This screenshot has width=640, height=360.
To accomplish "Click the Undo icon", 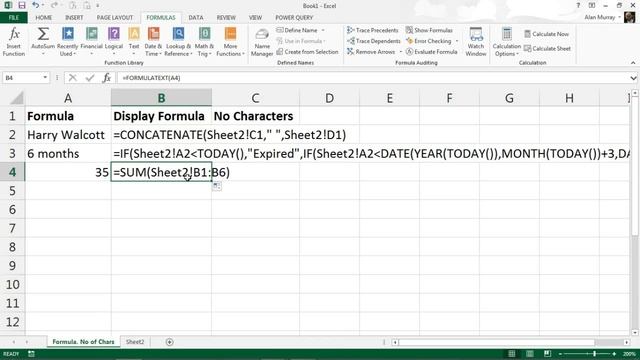I will (36, 6).
